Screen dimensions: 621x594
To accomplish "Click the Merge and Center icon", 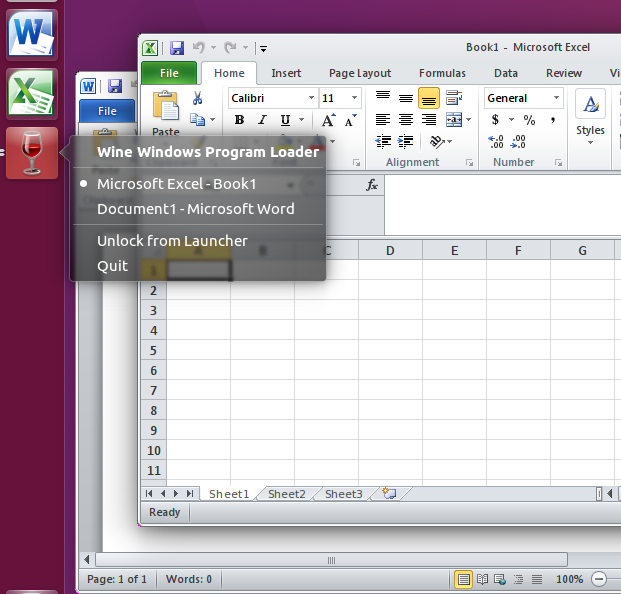I will click(x=453, y=119).
